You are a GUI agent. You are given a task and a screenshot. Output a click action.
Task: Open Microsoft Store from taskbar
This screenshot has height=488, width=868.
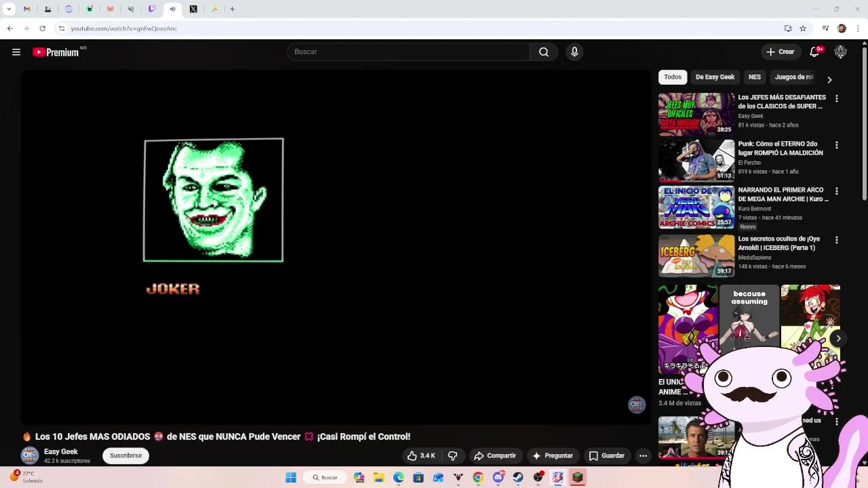(418, 478)
